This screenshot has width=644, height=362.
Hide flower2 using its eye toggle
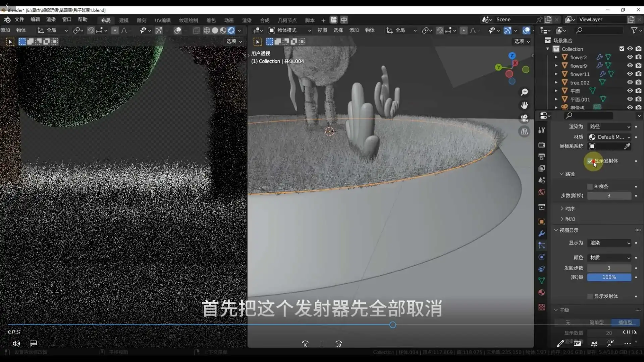[x=630, y=57]
